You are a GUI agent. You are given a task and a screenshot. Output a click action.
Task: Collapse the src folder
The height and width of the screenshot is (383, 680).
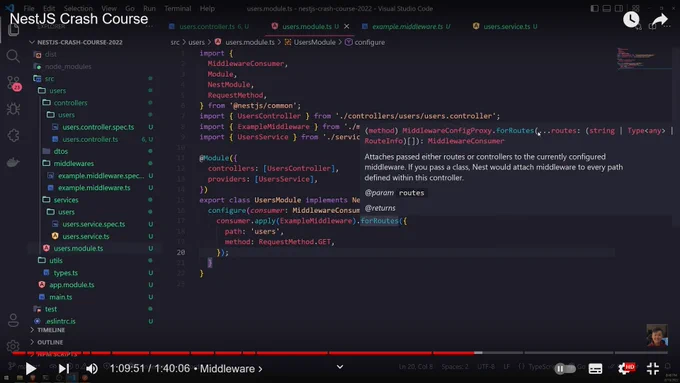49,79
